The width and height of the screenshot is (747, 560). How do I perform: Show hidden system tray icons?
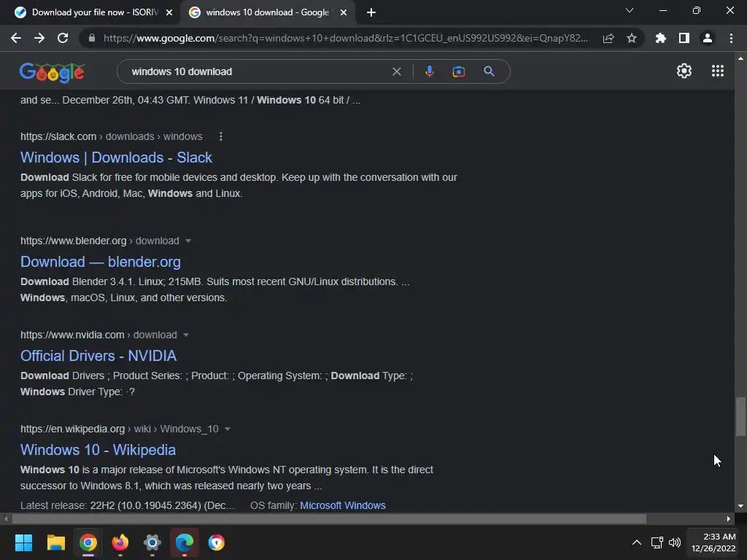[636, 542]
